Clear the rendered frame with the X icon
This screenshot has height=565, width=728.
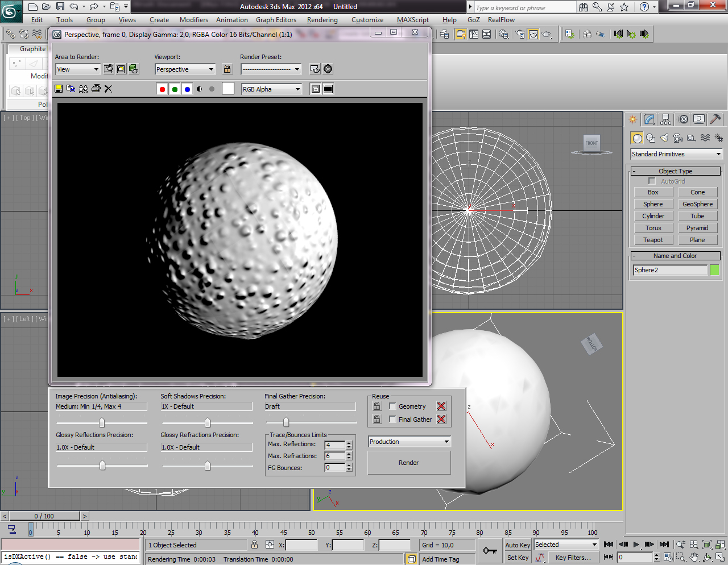coord(109,89)
